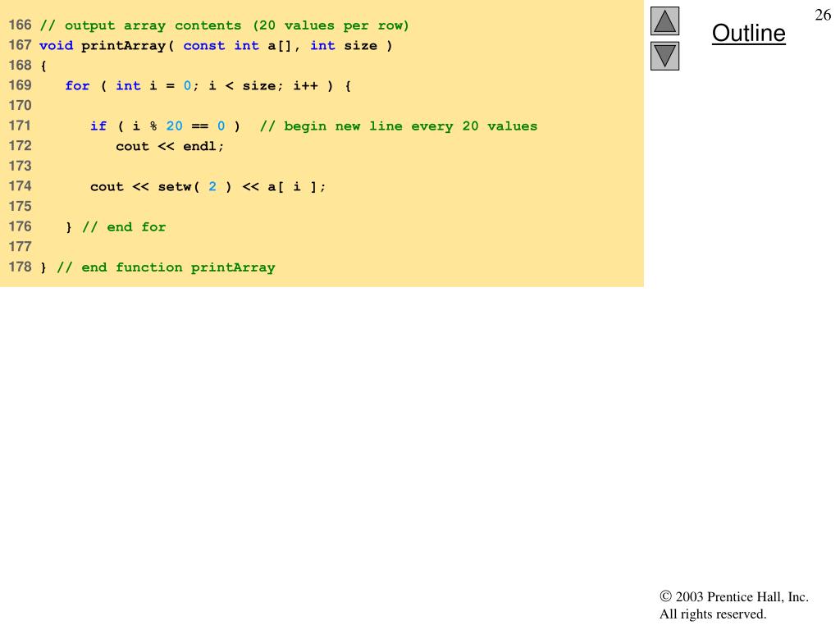Click slide number 26
Viewport: 840px width, 630px height.
(x=823, y=15)
